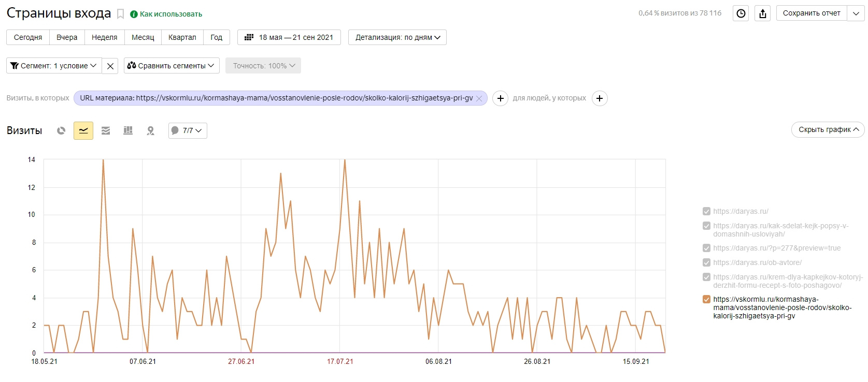The image size is (868, 382).
Task: Select the Квартал period tab
Action: (x=182, y=37)
